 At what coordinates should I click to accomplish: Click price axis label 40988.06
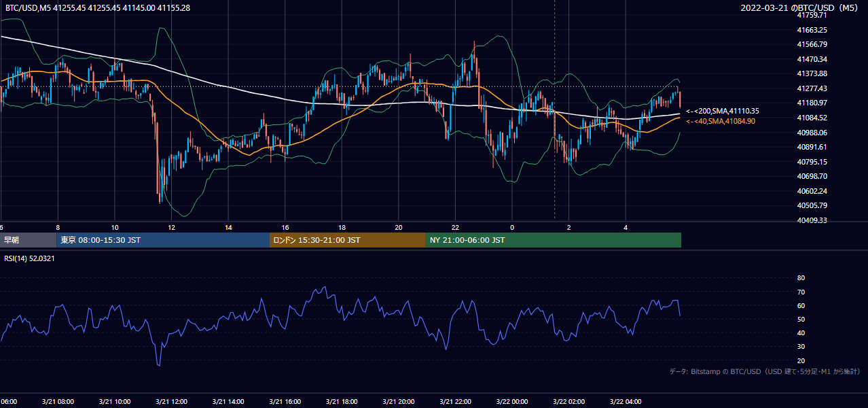tap(812, 133)
